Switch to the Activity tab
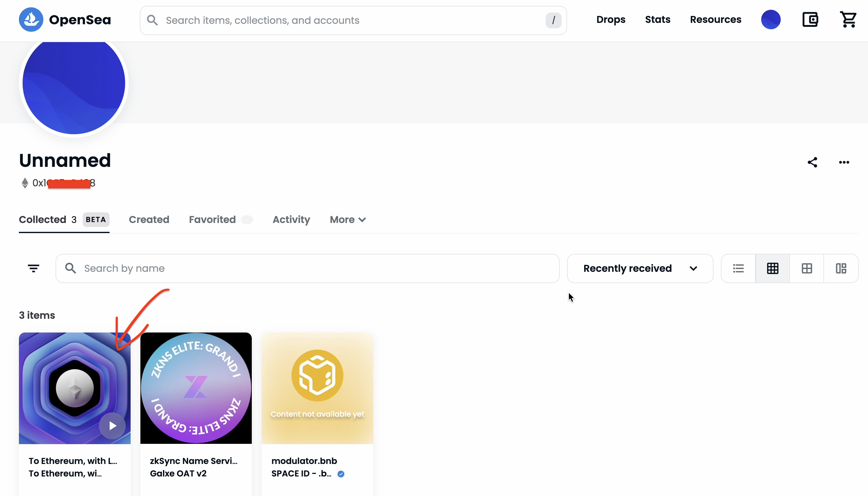 (x=291, y=220)
